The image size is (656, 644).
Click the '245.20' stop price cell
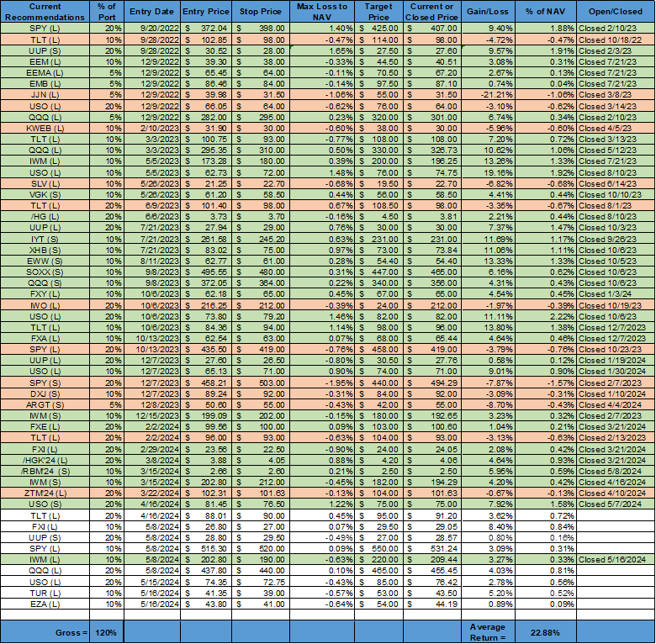tap(260, 240)
